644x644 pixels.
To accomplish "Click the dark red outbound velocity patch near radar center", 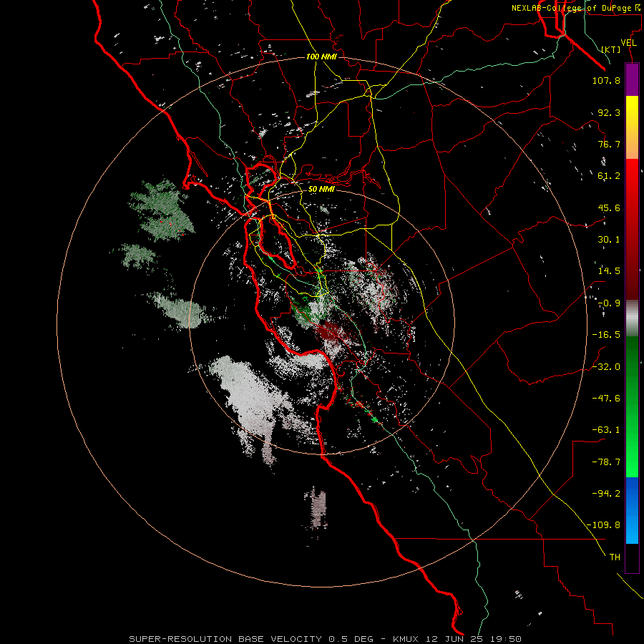I will (x=330, y=331).
